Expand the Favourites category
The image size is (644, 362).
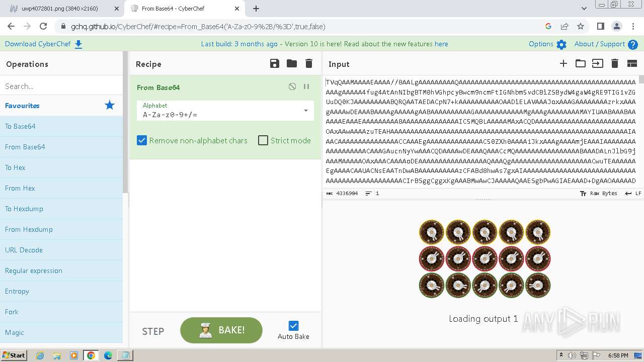coord(61,106)
